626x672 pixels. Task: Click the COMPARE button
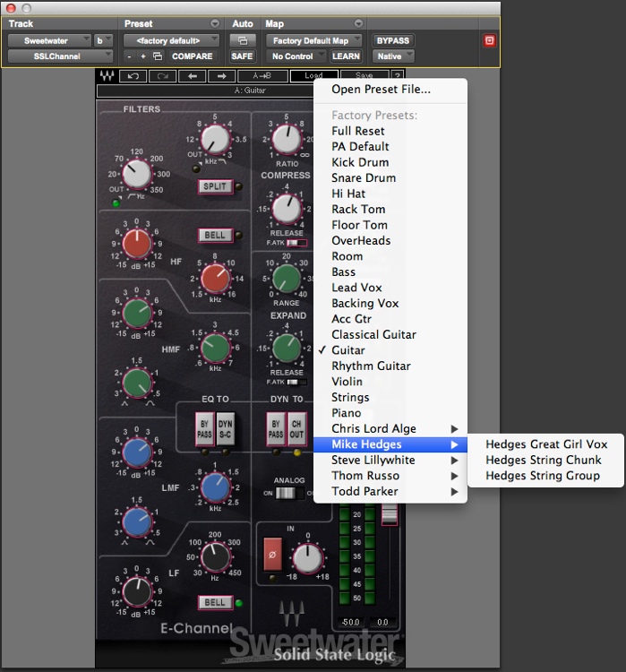point(193,56)
